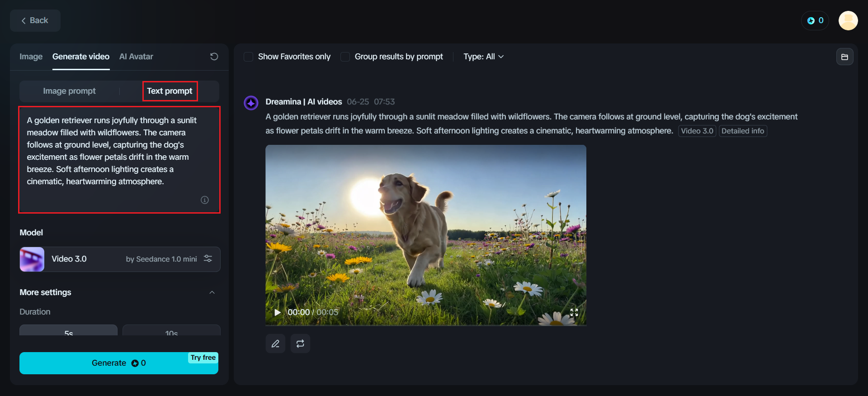Collapse the More settings section
The image size is (868, 396).
212,292
